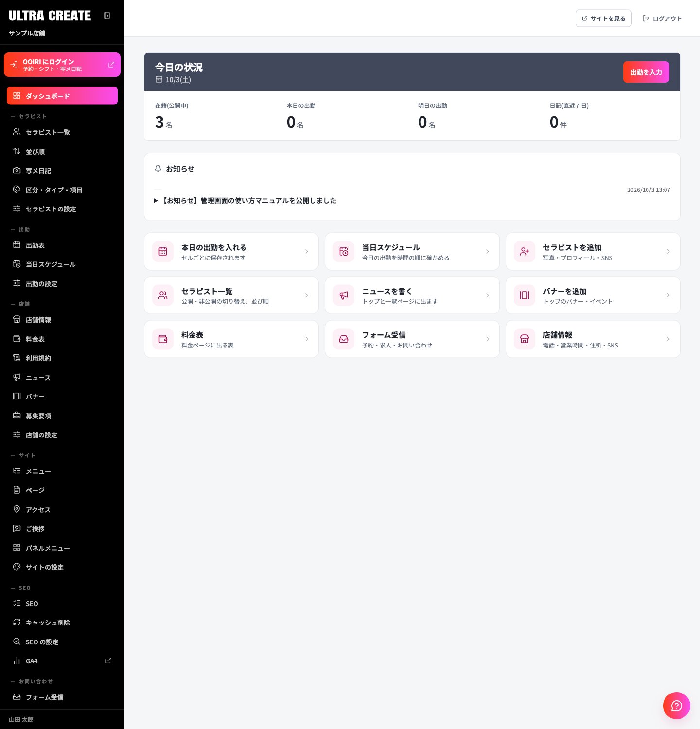Click the carousel icon on バナーを追加 card
Screen dimensions: 700x729
pyautogui.click(x=525, y=295)
